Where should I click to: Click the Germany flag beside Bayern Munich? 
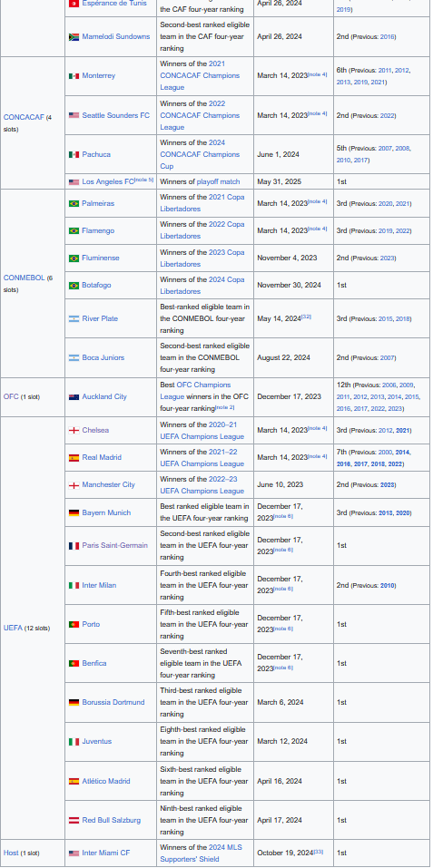pyautogui.click(x=74, y=513)
